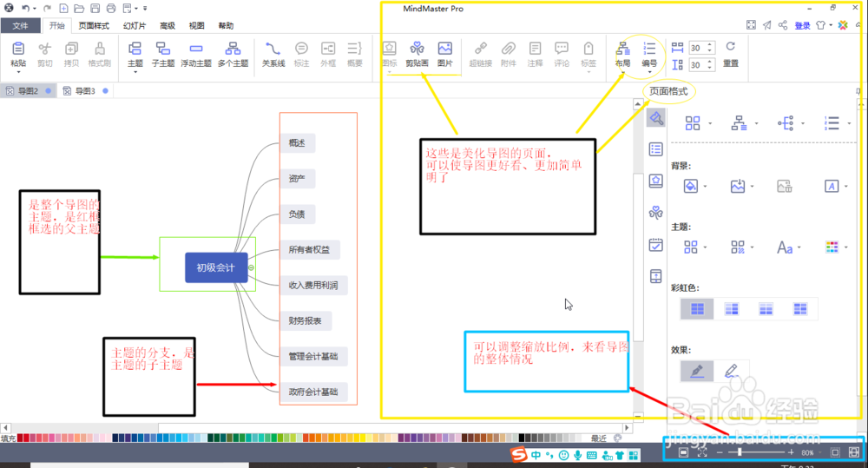
Task: Open the theme font Aa dropdown
Action: [x=799, y=247]
